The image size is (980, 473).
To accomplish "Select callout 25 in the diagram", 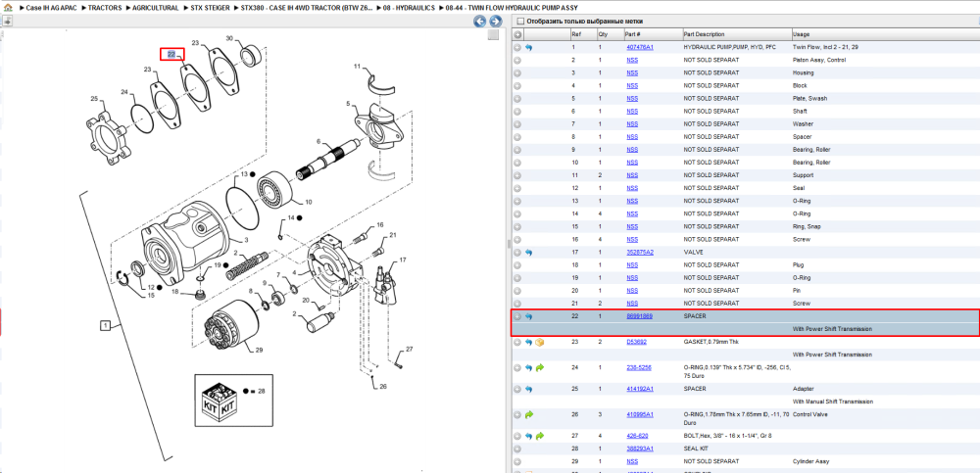I will [94, 99].
